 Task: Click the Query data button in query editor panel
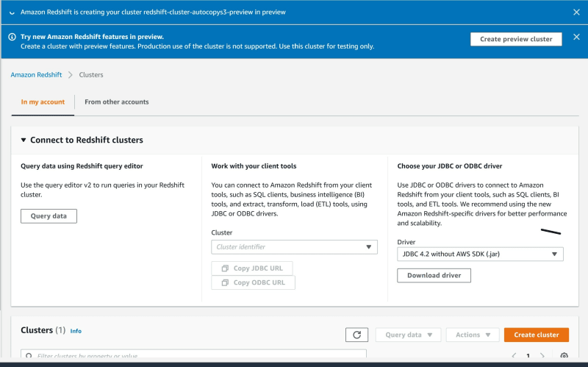[49, 216]
